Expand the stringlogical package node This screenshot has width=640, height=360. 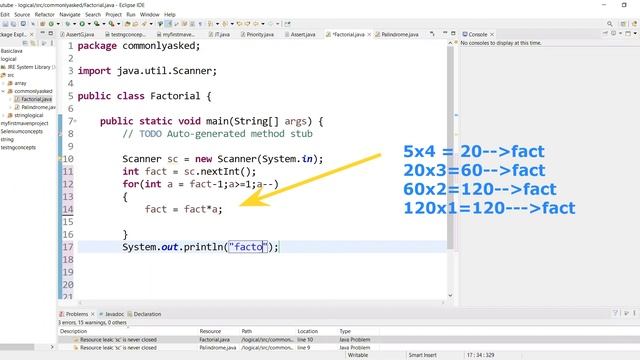(3, 115)
